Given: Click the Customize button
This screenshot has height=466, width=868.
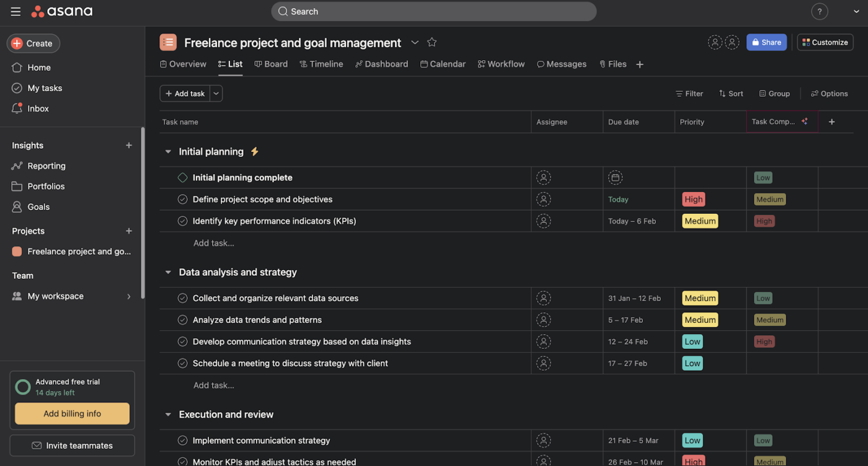Looking at the screenshot, I should pyautogui.click(x=825, y=42).
